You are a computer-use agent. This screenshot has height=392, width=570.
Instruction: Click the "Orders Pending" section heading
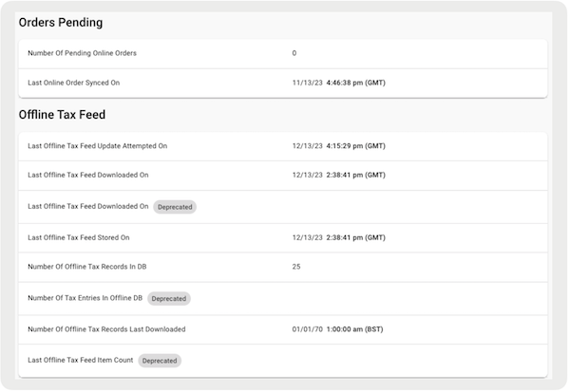tap(61, 23)
